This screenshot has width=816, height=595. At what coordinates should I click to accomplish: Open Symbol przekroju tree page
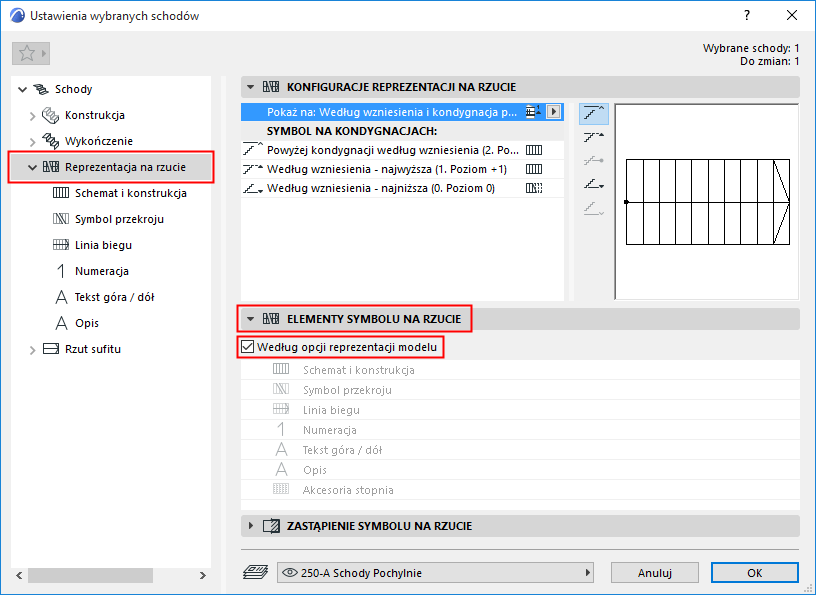click(x=119, y=219)
